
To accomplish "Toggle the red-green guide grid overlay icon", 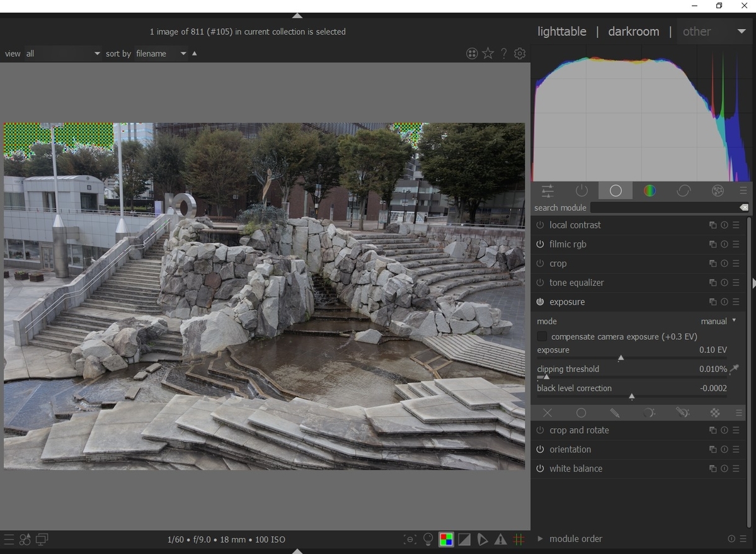I will click(519, 540).
